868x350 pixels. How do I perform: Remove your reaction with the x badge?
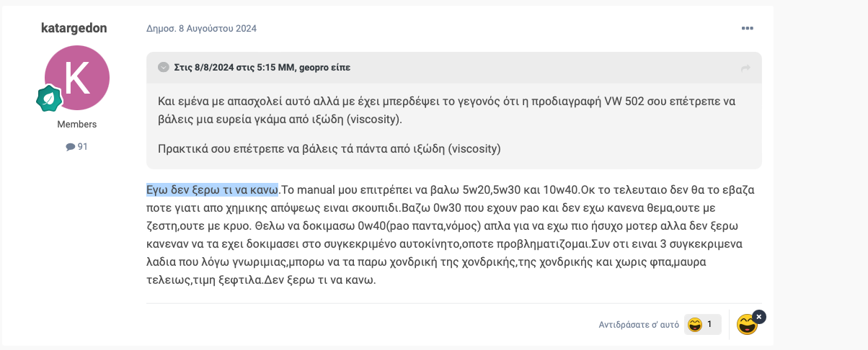tap(759, 316)
